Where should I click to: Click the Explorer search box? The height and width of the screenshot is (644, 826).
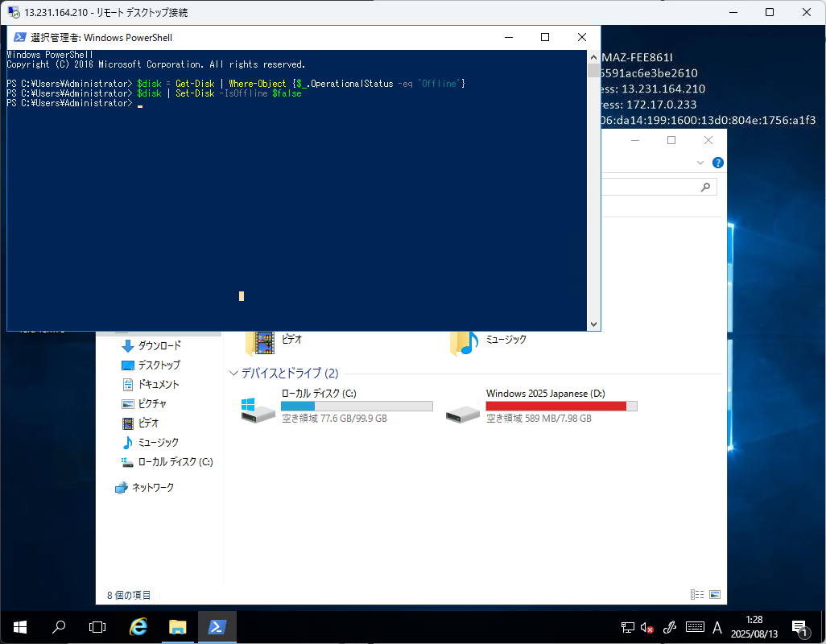pyautogui.click(x=652, y=187)
